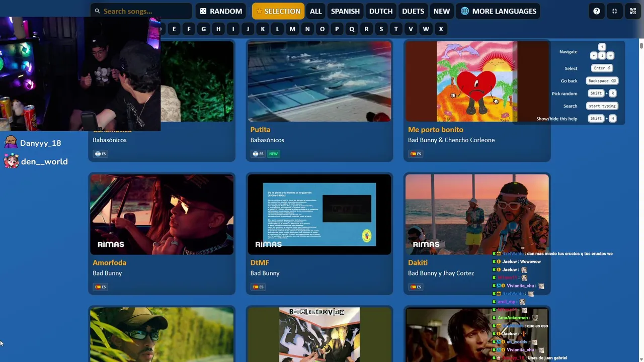Jump to letter Q
This screenshot has height=362, width=644.
[352, 29]
